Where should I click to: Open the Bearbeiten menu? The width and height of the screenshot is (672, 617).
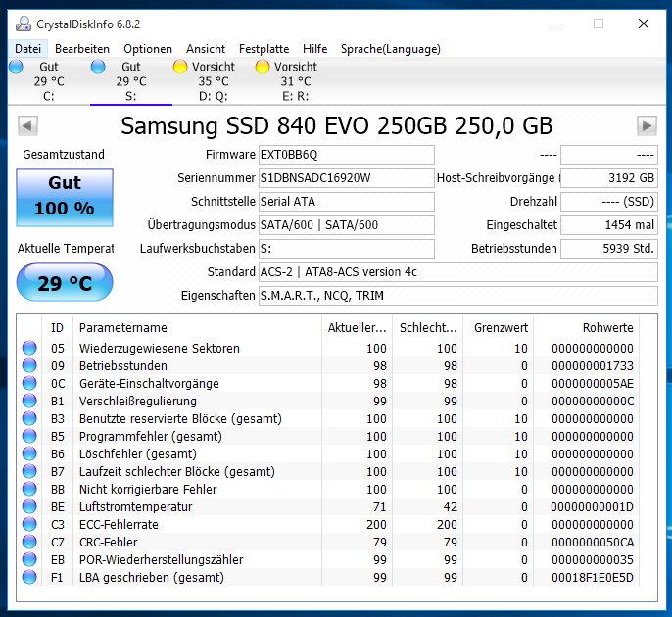pyautogui.click(x=82, y=49)
